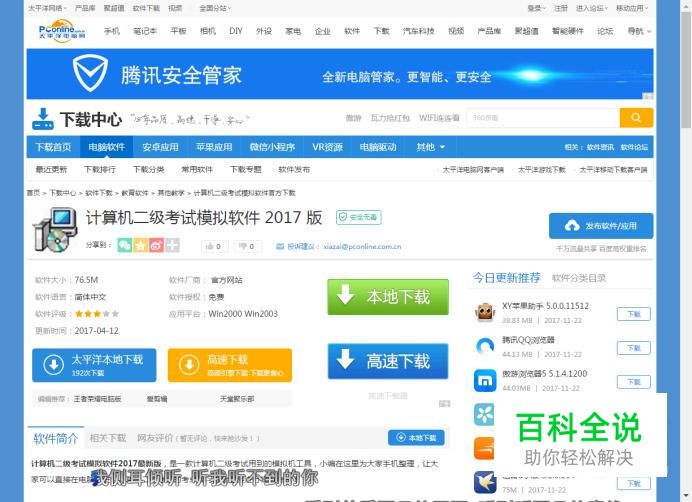Download XY苹果助手 with its 下载 button

pos(634,314)
